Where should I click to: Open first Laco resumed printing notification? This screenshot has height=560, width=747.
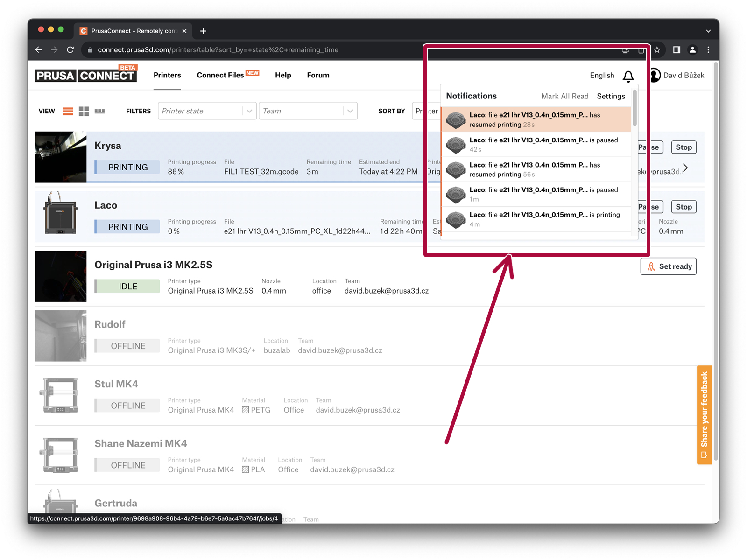click(x=536, y=120)
